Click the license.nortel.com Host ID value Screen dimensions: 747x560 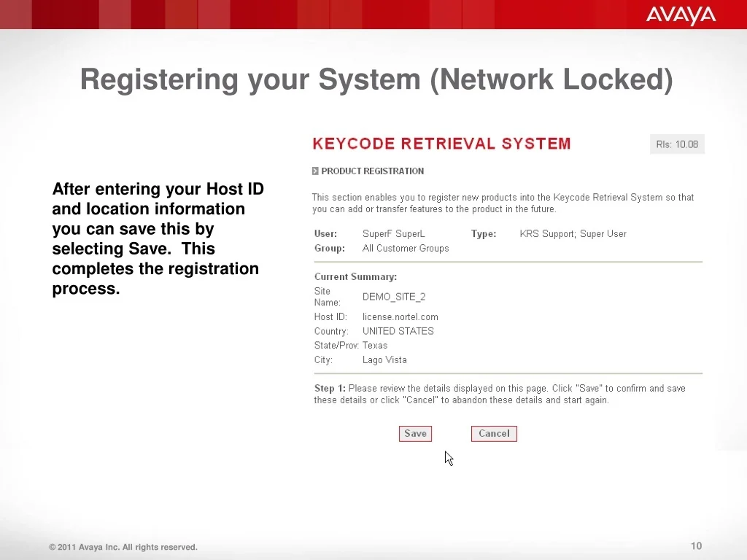[x=400, y=316]
